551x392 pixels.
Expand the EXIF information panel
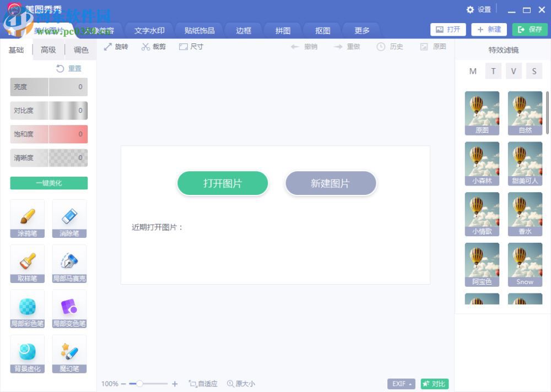coord(401,384)
